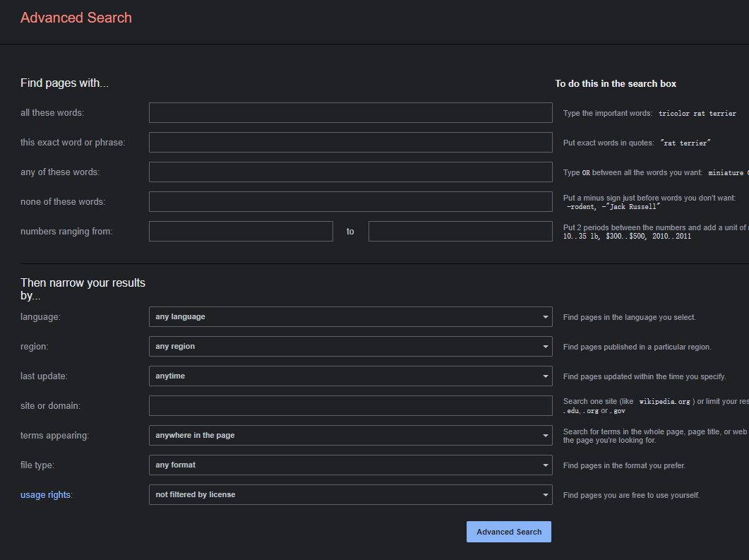749x560 pixels.
Task: Click the hint 'Put a minus sign just before words'
Action: (x=649, y=198)
